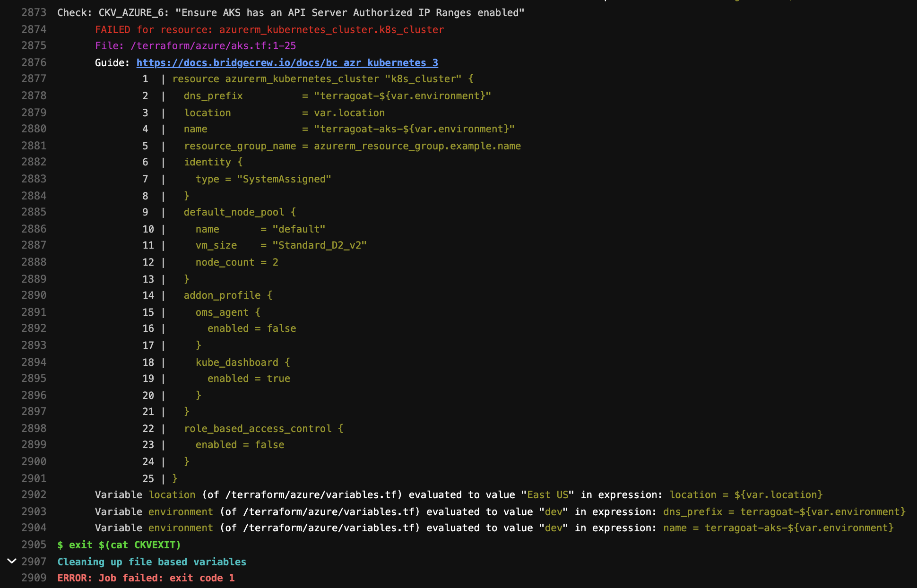Open the bridgecrew bc_azr_kubernetes_3 guide link

tap(287, 62)
